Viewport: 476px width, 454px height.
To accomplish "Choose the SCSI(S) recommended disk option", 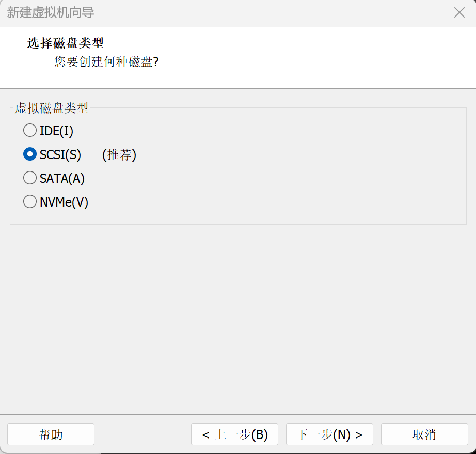I will 30,154.
